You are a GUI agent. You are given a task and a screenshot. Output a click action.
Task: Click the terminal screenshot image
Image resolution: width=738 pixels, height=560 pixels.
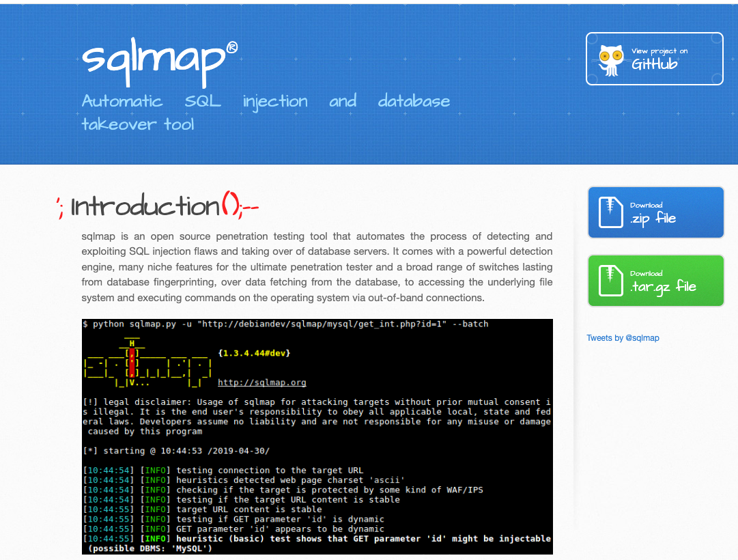click(317, 436)
